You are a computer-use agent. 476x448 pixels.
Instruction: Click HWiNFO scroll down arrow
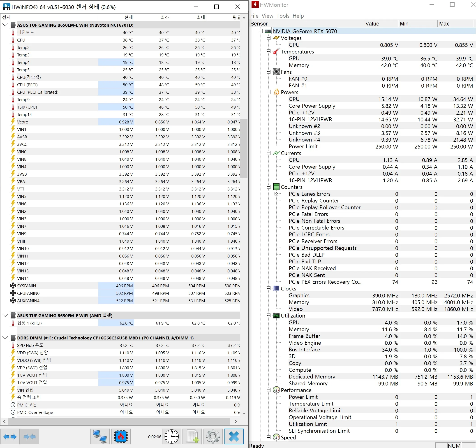244,413
